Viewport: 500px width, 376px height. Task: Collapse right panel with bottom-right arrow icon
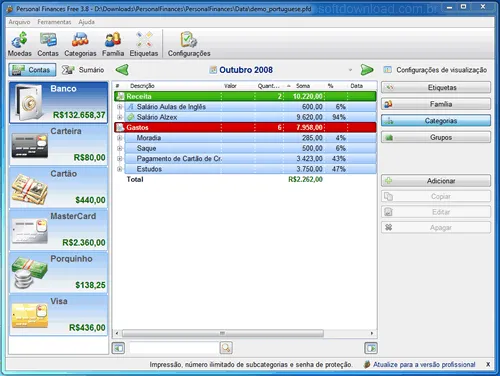point(371,348)
